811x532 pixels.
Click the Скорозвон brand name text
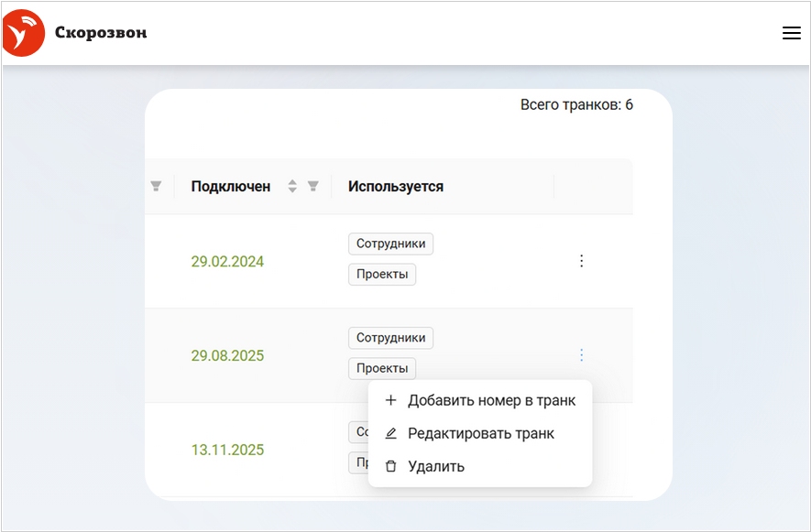[101, 34]
